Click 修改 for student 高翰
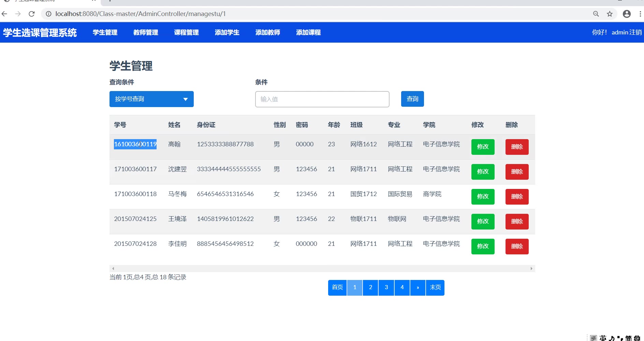 tap(483, 147)
